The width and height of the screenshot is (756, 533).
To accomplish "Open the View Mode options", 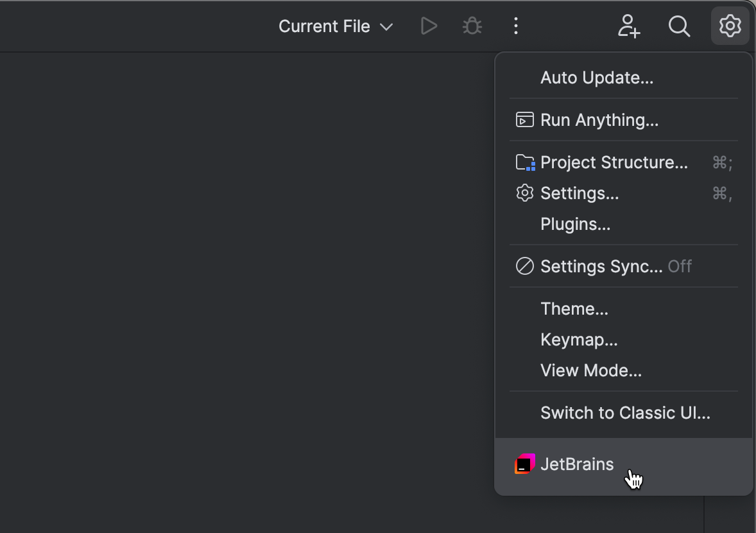I will click(x=590, y=370).
